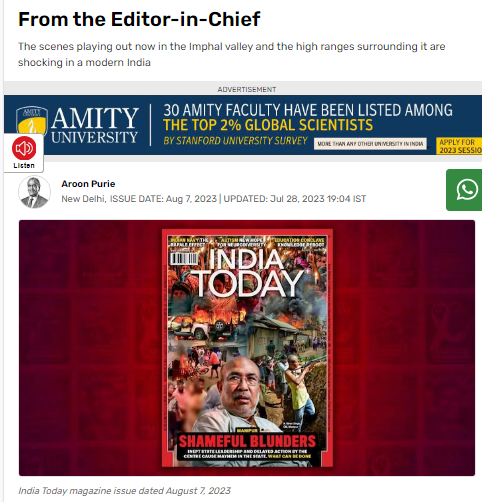Click the INDIA TODAY masthead on the cover
The height and width of the screenshot is (502, 482).
(x=248, y=273)
